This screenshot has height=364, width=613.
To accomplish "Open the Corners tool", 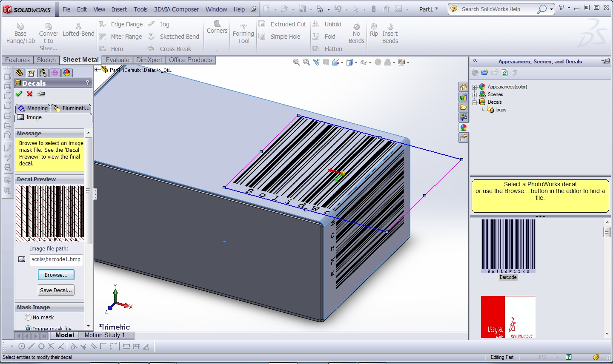I will click(217, 27).
